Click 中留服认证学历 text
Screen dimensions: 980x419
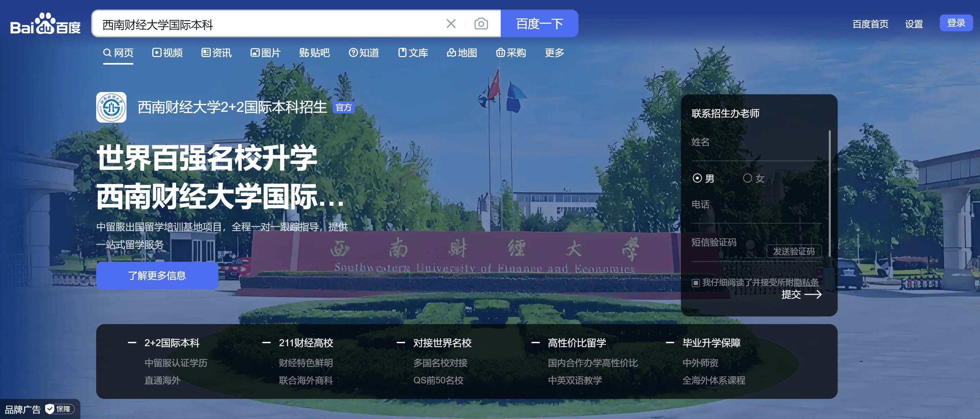tap(176, 363)
